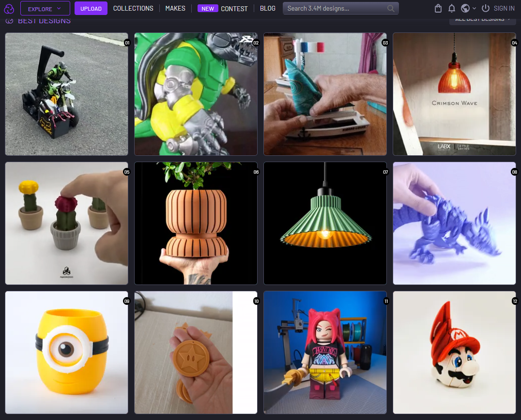This screenshot has height=420, width=521.
Task: Open the cactus pots design thumbnail
Action: 66,223
